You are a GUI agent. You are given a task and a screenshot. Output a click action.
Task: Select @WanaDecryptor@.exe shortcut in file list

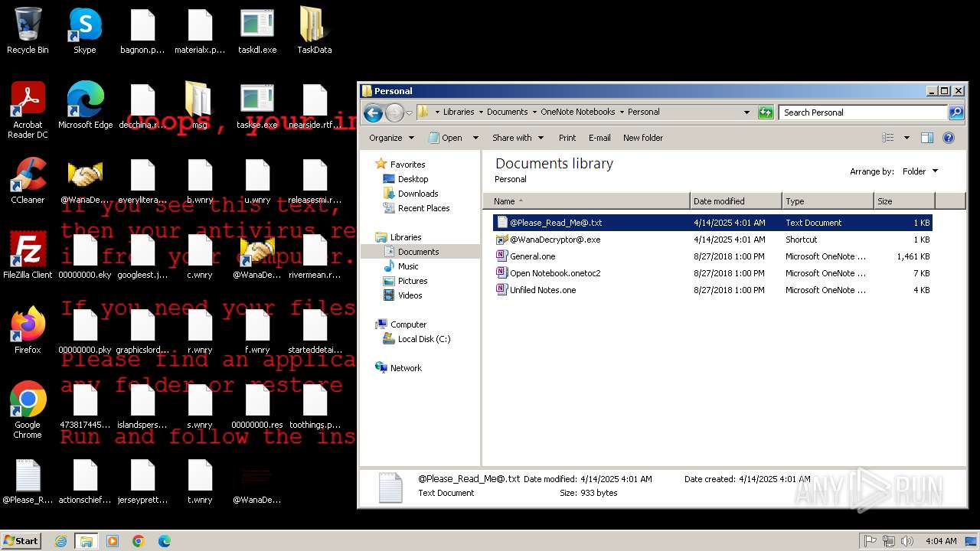[712, 240]
